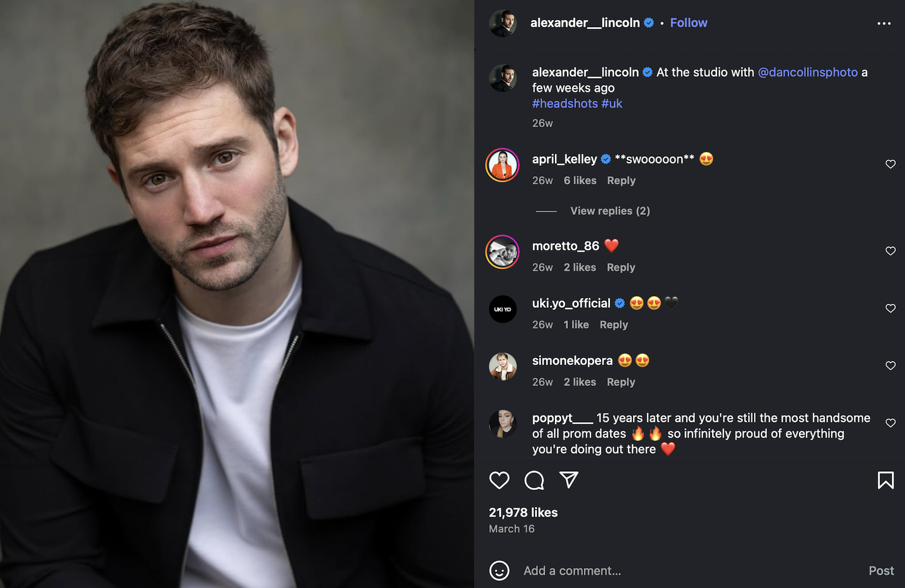
Task: View the 21,978 likes list
Action: 523,513
